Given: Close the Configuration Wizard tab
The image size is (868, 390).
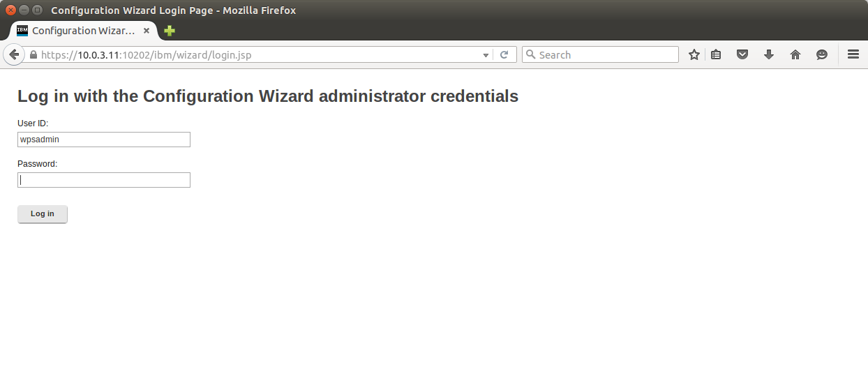Looking at the screenshot, I should point(147,31).
